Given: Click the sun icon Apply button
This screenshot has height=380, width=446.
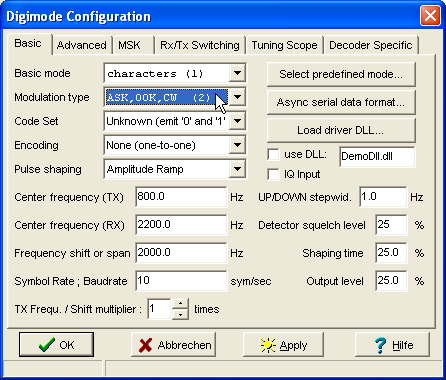Looking at the screenshot, I should coord(283,344).
